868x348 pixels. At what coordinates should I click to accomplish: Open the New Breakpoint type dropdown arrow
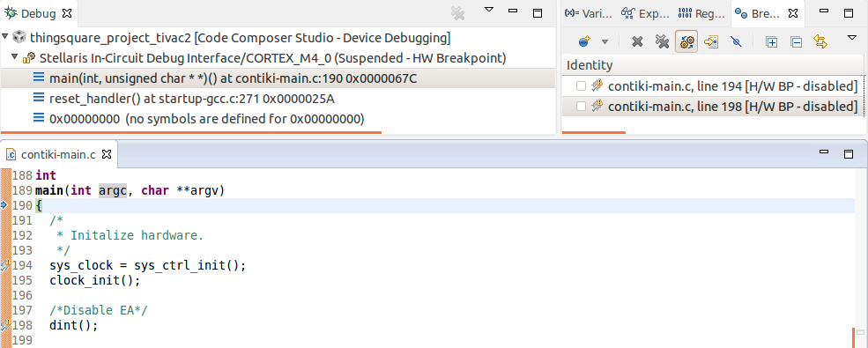605,41
